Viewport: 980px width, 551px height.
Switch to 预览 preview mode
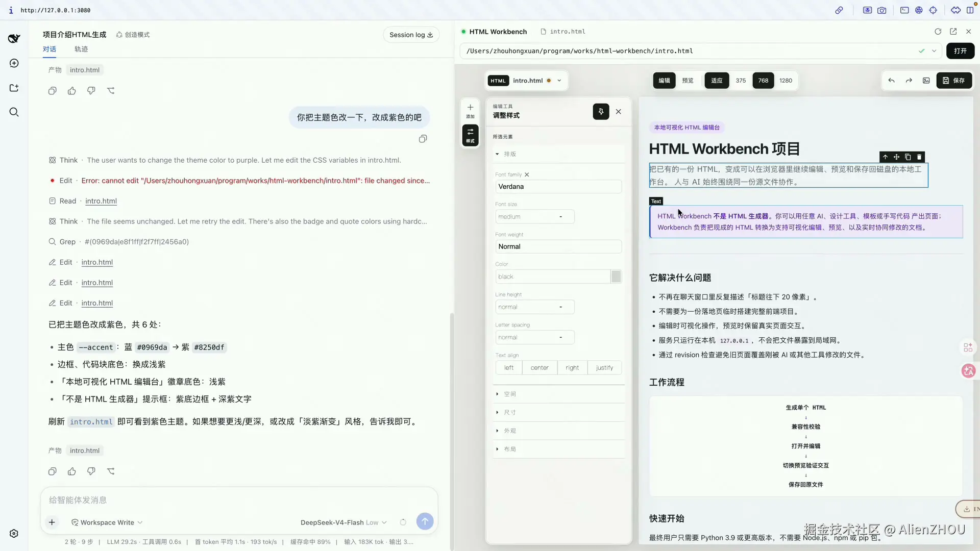click(688, 81)
